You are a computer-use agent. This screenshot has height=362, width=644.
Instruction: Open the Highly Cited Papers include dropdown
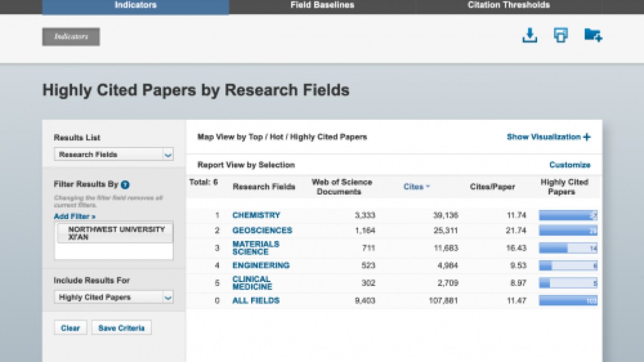(x=114, y=297)
